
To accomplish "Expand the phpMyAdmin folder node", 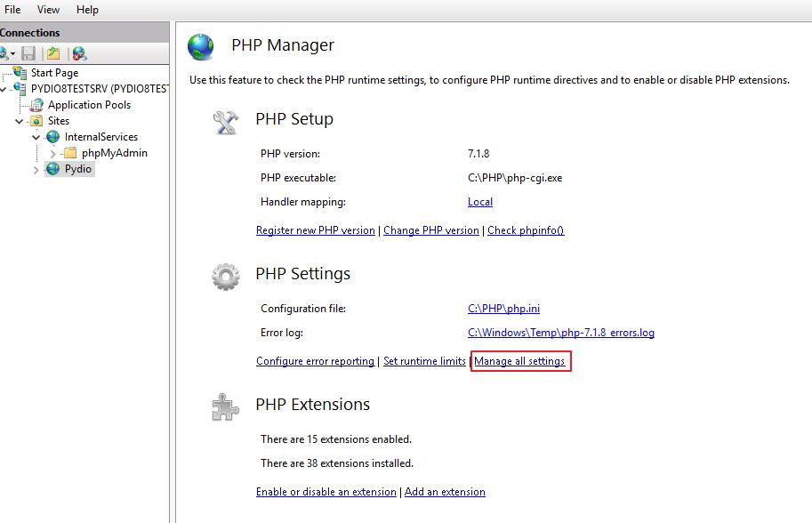I will point(52,153).
